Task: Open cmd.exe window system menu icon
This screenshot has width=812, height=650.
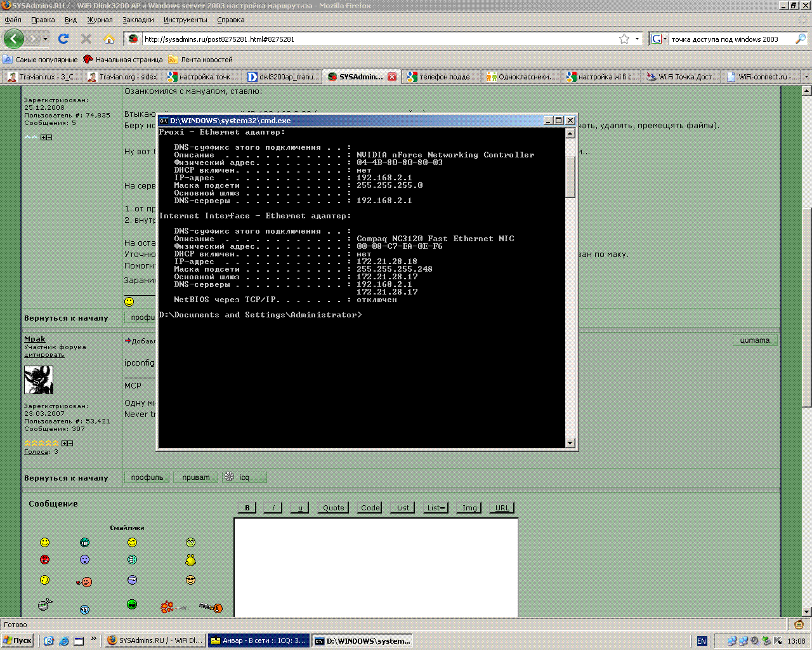Action: pos(164,121)
